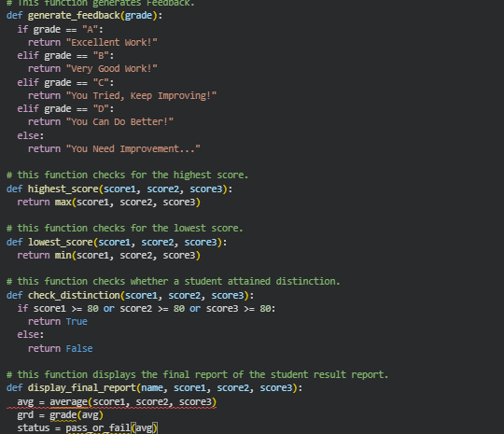
Task: Click function name display_final_report
Action: pyautogui.click(x=82, y=387)
